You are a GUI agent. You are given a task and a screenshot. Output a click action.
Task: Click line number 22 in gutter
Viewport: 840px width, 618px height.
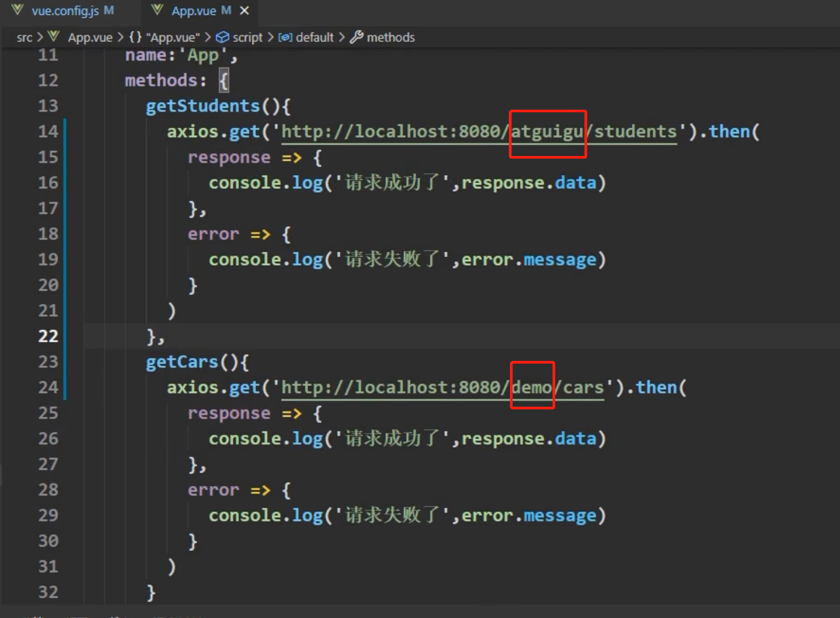(48, 336)
